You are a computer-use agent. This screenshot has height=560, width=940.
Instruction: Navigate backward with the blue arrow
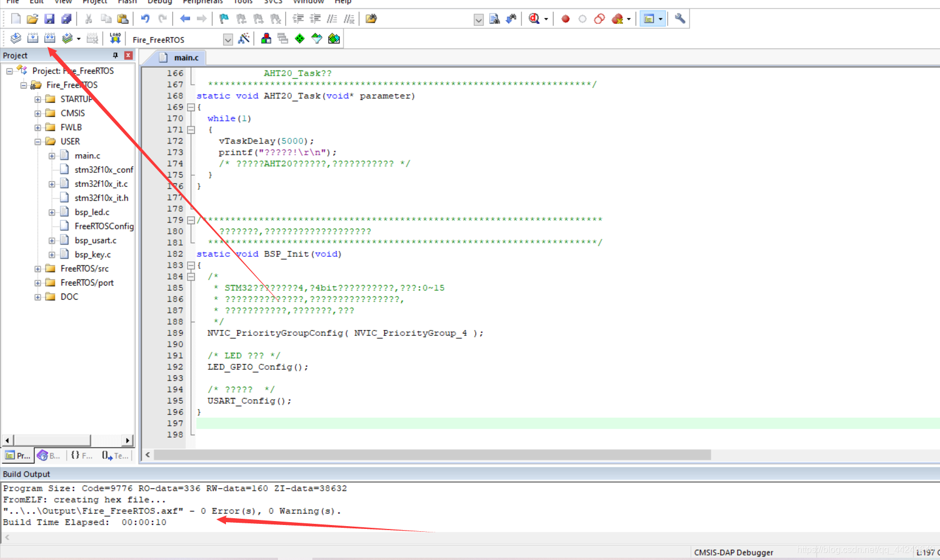click(x=185, y=19)
